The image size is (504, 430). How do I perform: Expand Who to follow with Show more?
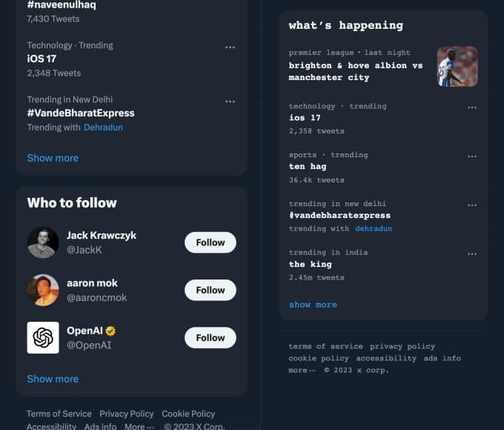point(53,379)
